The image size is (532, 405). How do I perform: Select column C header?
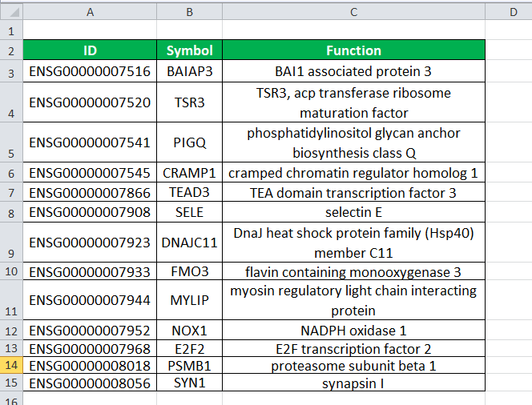[353, 12]
